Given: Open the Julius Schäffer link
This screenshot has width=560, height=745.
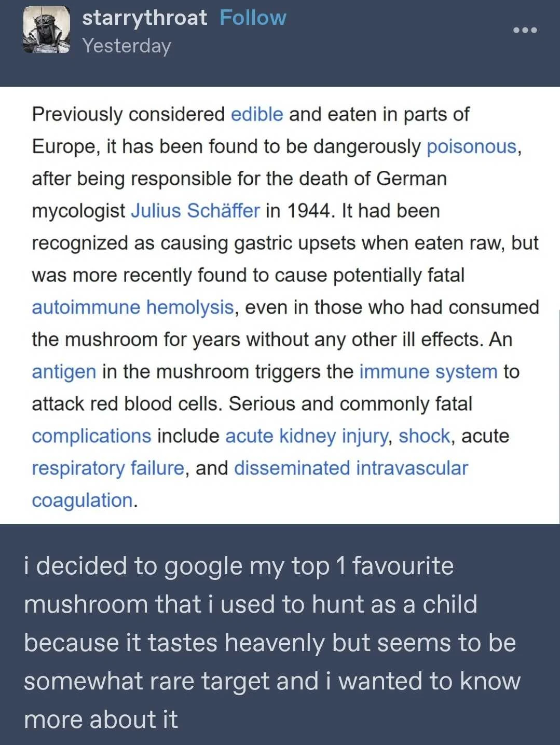Looking at the screenshot, I should point(195,211).
